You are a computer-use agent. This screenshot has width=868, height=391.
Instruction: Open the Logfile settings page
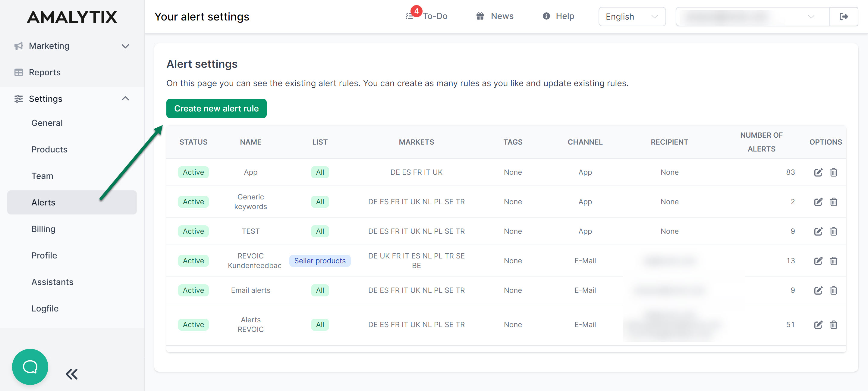pos(45,308)
